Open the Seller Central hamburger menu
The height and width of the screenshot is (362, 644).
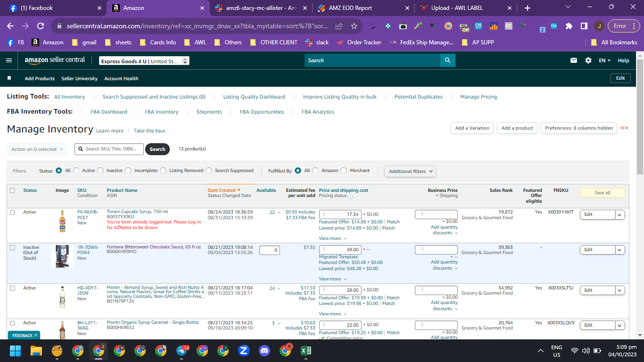[8, 60]
